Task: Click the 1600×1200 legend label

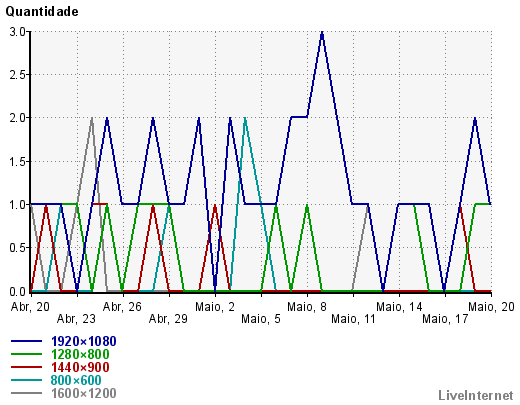Action: [84, 393]
